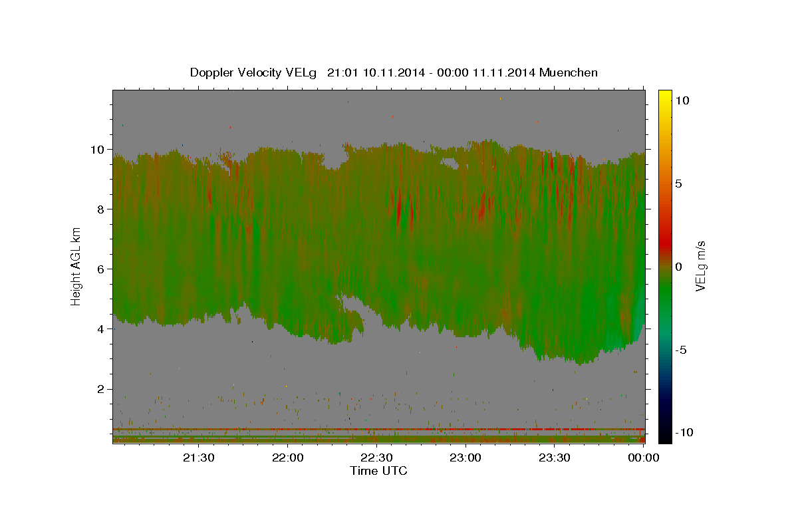Screen dimensions: 798x532
Task: Click the plot title 'Doppler Velocity VELg'
Action: point(255,72)
